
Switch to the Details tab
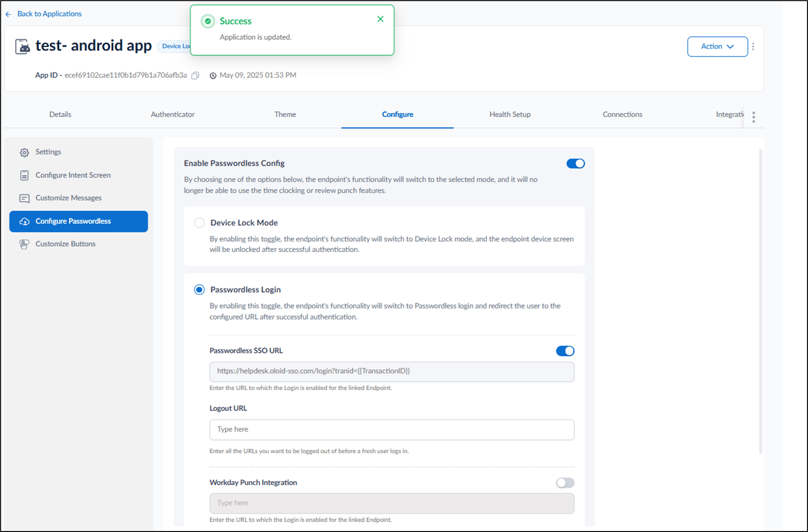coord(60,115)
